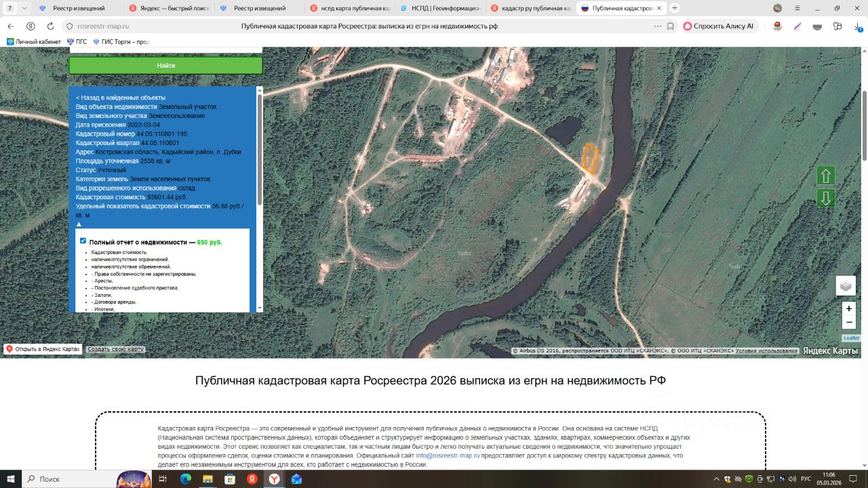Screen dimensions: 868x488
Task: Click the assignment date 2022-03-04
Action: pyautogui.click(x=144, y=125)
